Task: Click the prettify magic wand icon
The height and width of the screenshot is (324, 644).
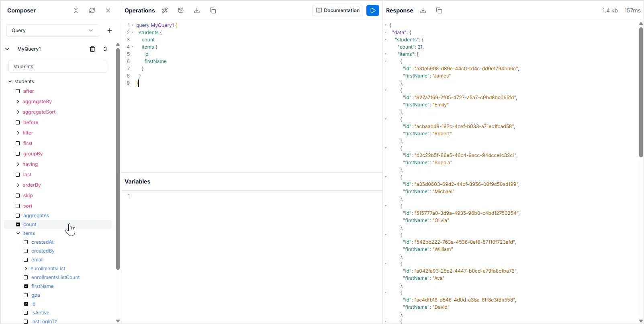Action: click(x=165, y=10)
